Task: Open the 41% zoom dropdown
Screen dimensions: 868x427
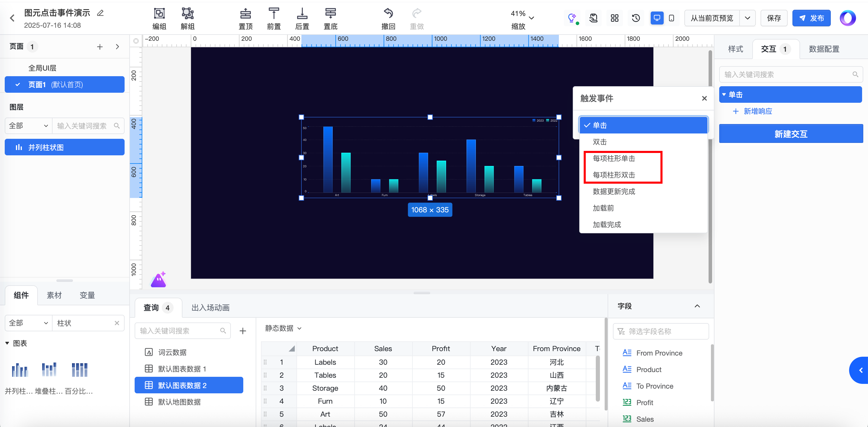Action: (x=531, y=18)
